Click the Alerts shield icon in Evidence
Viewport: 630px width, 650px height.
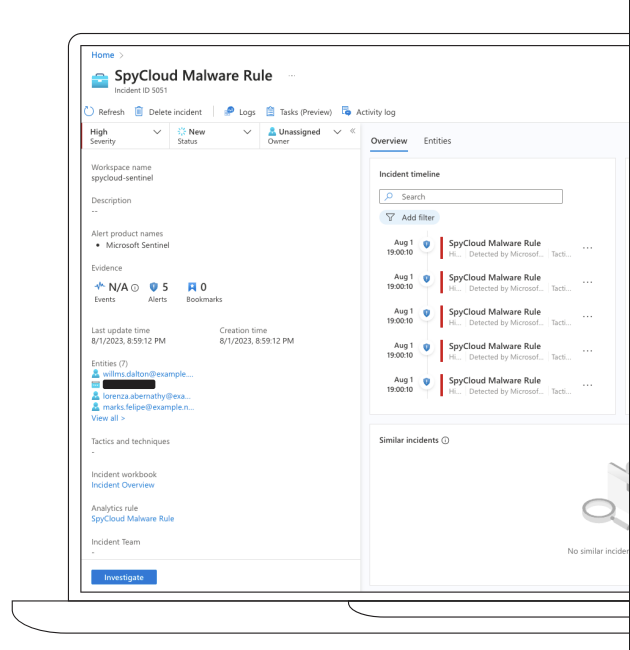(x=154, y=287)
